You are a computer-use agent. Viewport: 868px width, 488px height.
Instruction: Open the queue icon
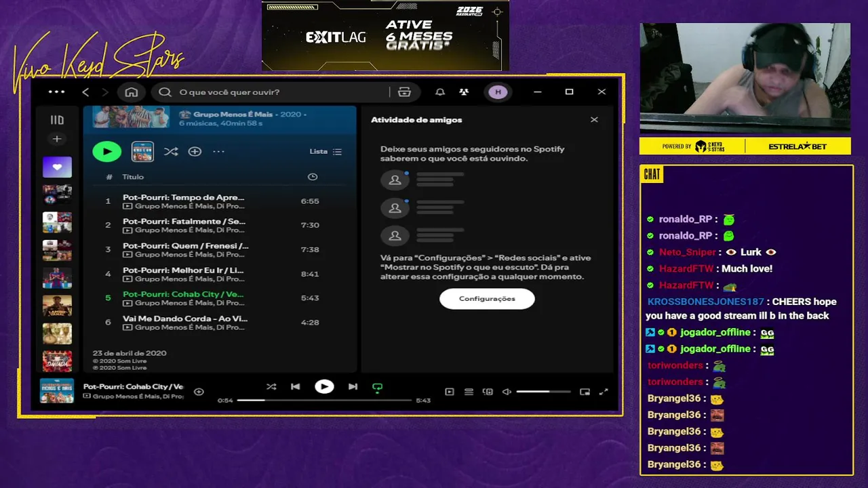click(469, 392)
